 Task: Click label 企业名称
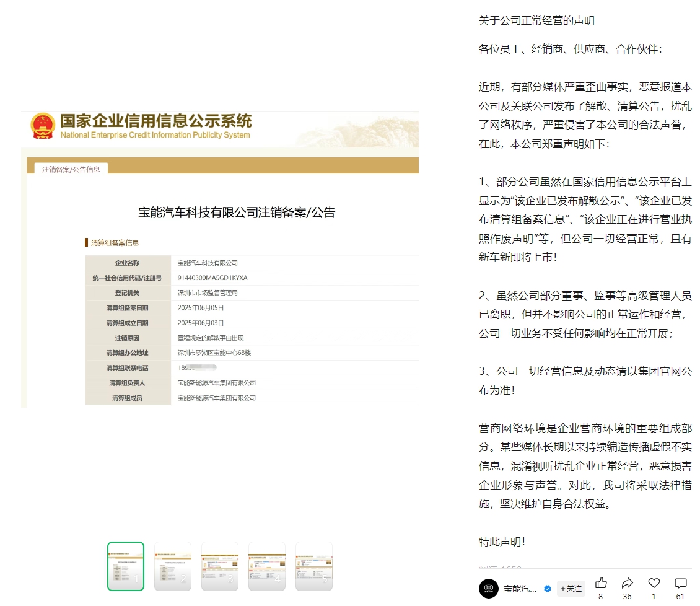coord(127,263)
